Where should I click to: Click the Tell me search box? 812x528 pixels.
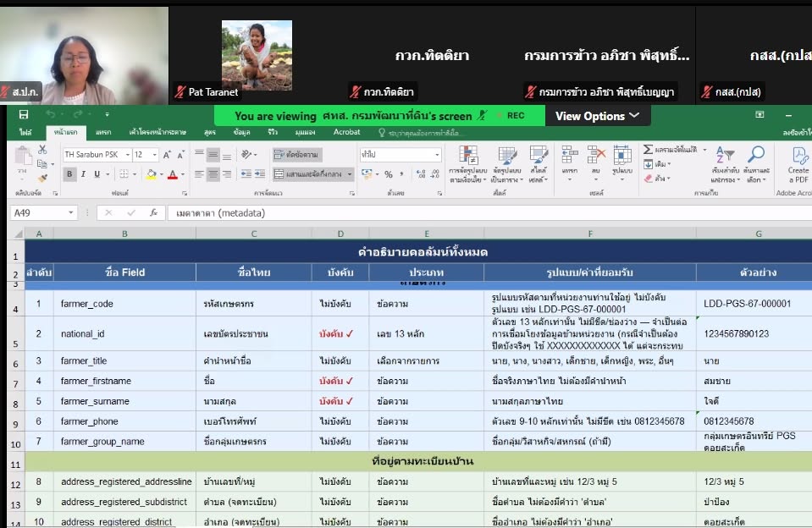point(422,133)
